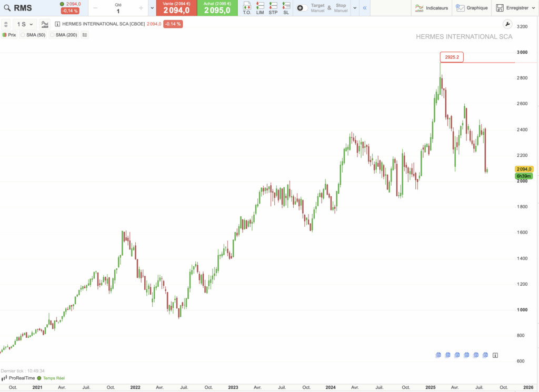Image resolution: width=539 pixels, height=392 pixels.
Task: Click the search magnifier next to RMS
Action: (7, 7)
